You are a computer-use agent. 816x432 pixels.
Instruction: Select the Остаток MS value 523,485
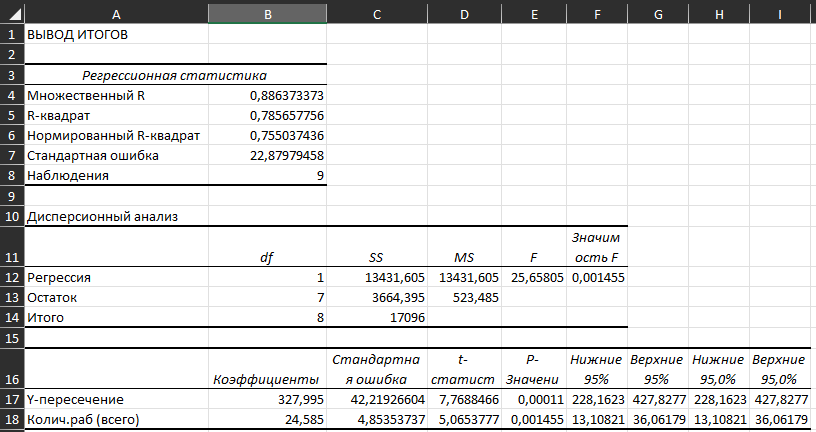click(464, 297)
